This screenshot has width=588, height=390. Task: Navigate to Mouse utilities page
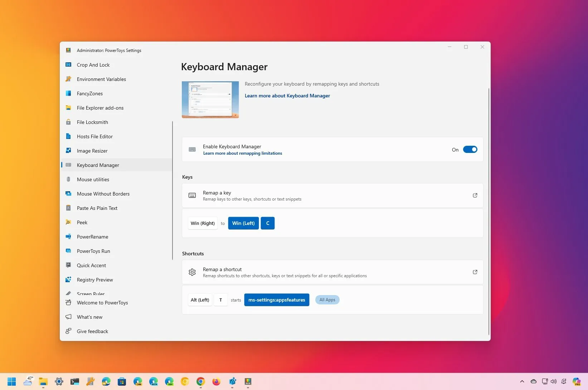[x=116, y=179]
